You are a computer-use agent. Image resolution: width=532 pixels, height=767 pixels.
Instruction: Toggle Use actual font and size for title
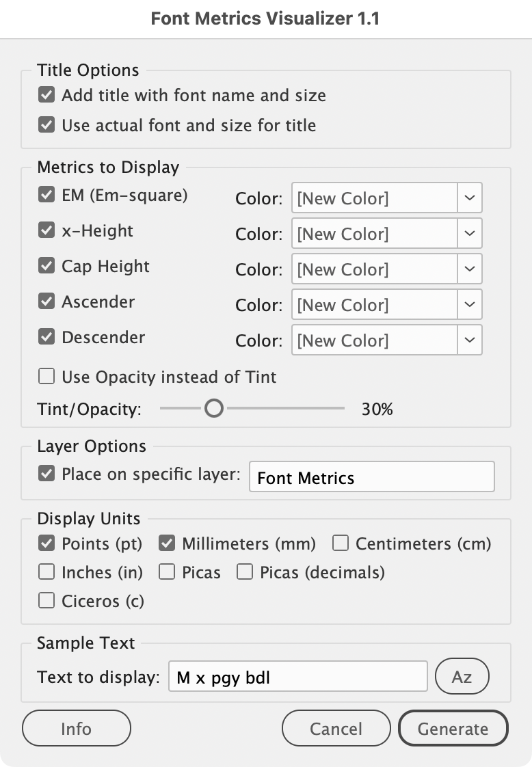pyautogui.click(x=46, y=125)
